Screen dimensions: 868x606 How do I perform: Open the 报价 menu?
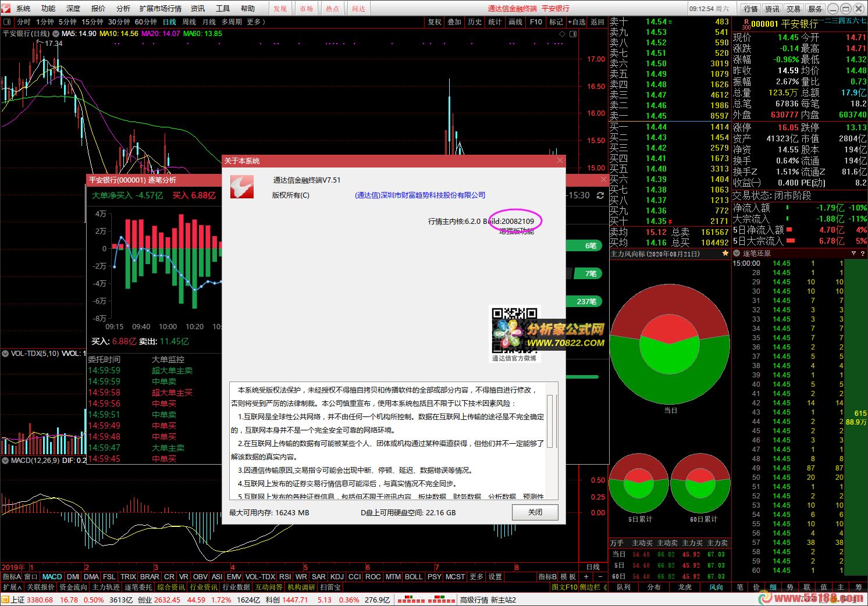pyautogui.click(x=98, y=9)
